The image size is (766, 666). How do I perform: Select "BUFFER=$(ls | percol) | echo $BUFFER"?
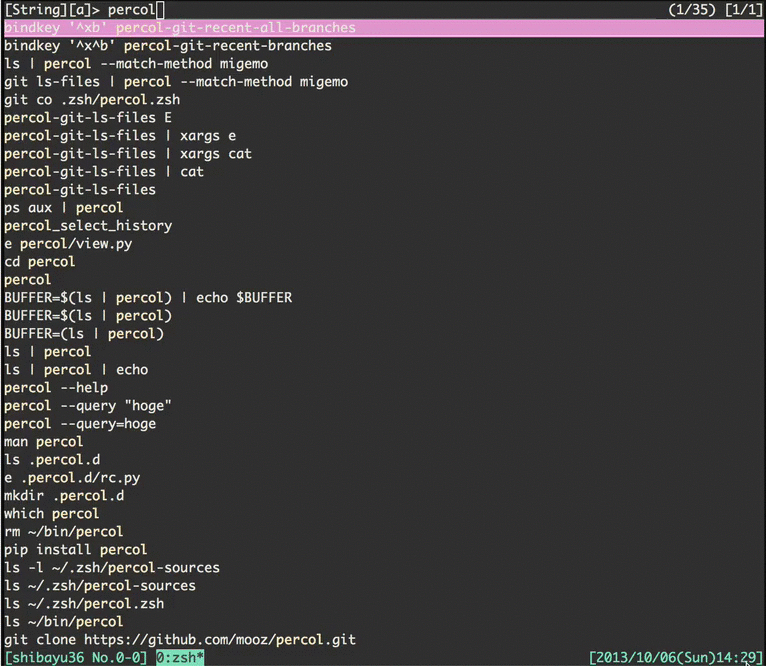coord(148,298)
